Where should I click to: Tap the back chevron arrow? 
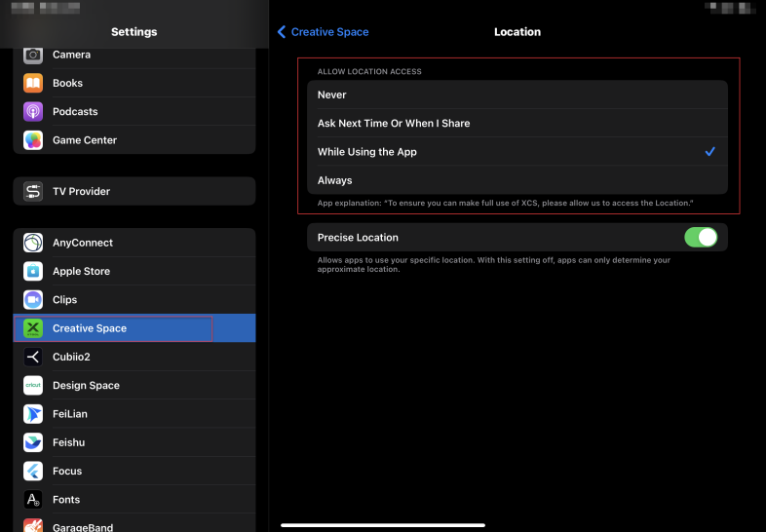pyautogui.click(x=282, y=32)
